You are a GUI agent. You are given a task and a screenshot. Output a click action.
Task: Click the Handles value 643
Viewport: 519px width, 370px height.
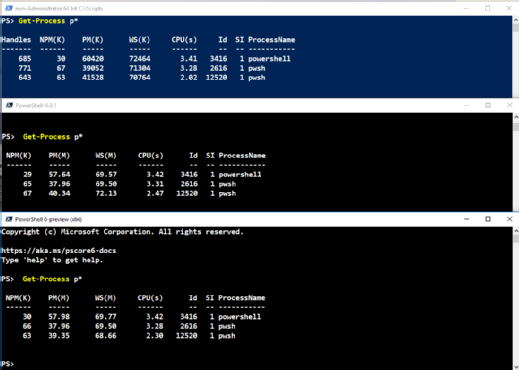tap(25, 78)
